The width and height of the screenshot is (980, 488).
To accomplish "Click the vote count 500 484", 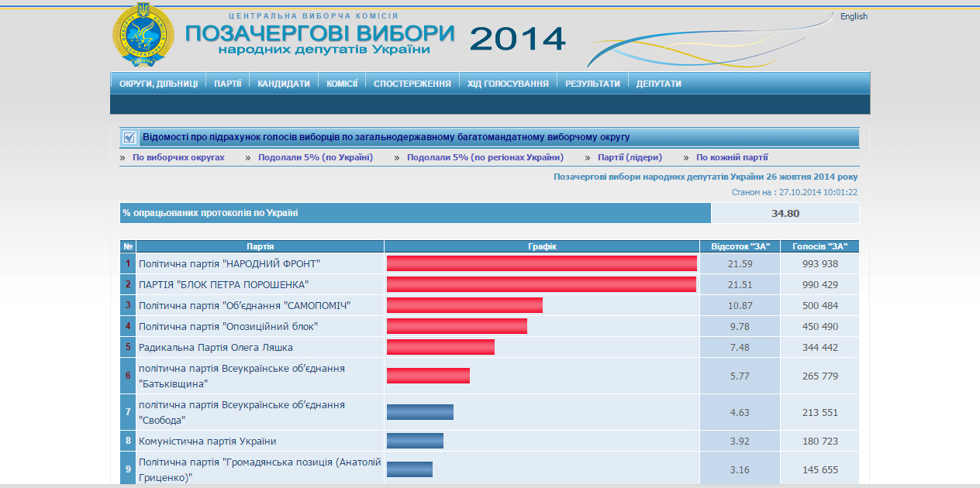I will click(820, 306).
